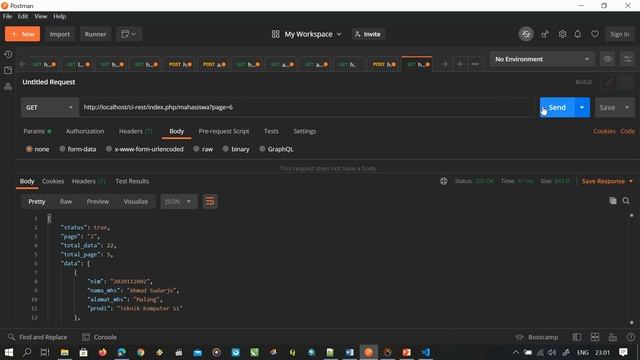Open the help icon in status bar
Image resolution: width=640 pixels, height=360 pixels.
[x=631, y=337]
